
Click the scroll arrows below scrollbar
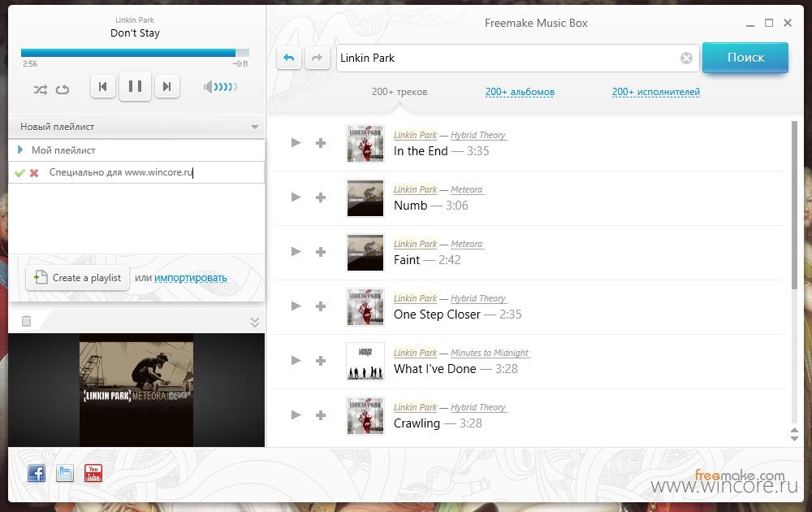pyautogui.click(x=794, y=434)
